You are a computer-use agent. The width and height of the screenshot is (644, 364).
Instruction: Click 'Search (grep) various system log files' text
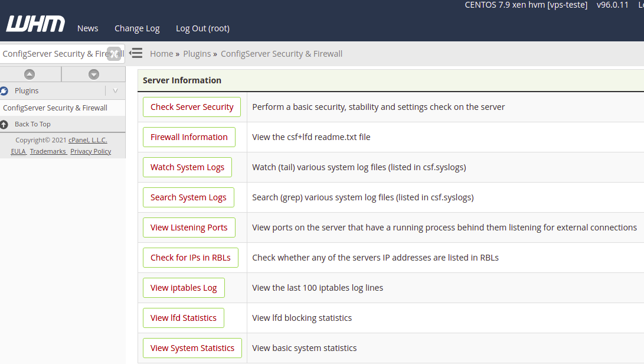point(362,197)
